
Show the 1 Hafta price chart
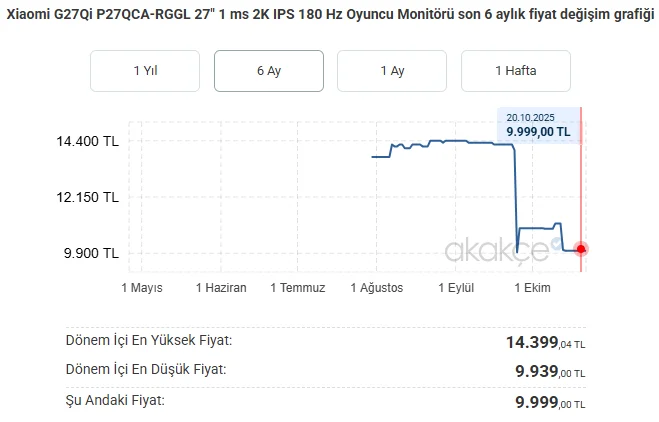point(516,71)
